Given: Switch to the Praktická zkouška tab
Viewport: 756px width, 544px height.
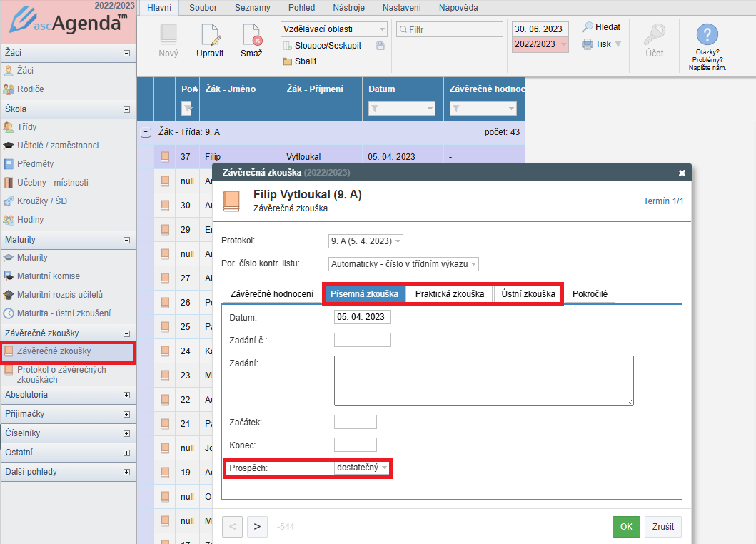Looking at the screenshot, I should point(449,294).
